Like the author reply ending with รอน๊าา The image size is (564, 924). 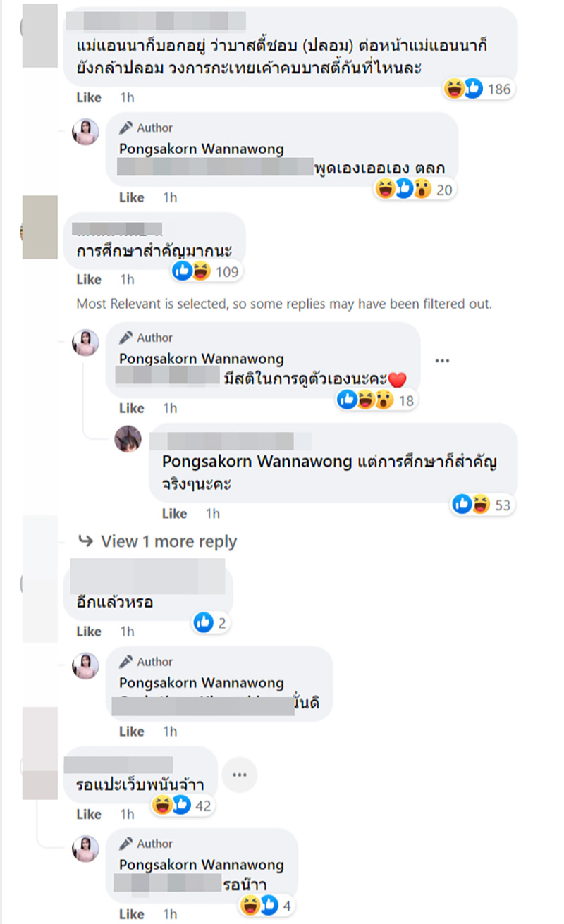pyautogui.click(x=131, y=914)
